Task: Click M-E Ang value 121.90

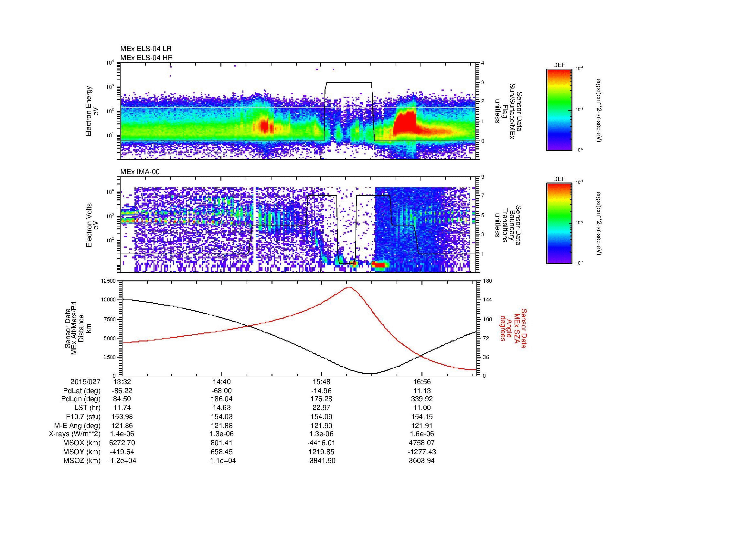Action: 322,425
